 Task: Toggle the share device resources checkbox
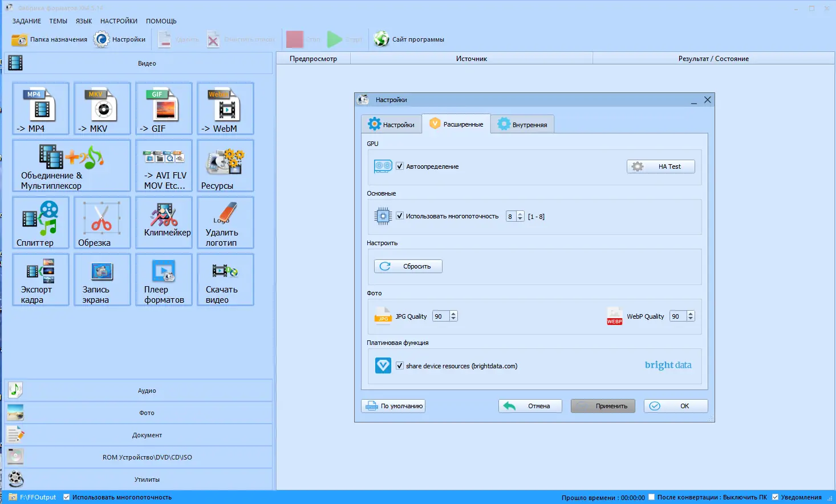click(400, 366)
